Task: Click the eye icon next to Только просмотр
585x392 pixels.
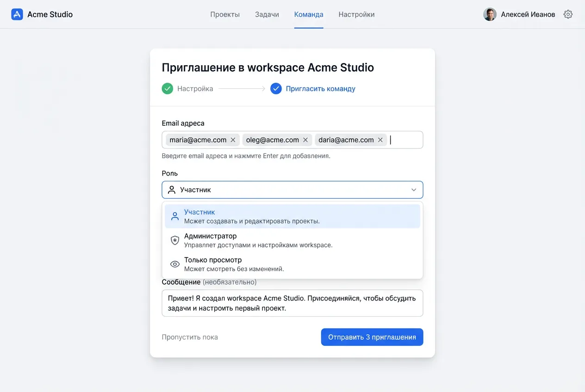Action: coord(175,264)
